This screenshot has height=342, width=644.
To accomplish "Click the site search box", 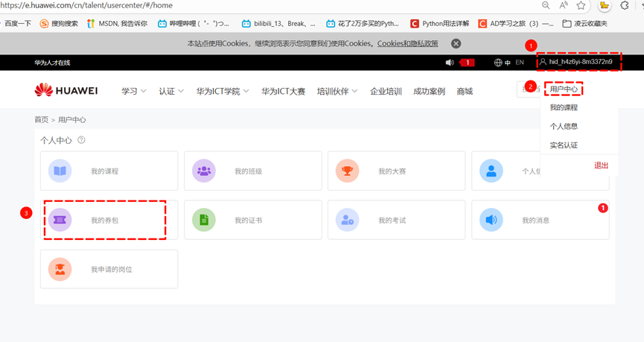I will 529,89.
